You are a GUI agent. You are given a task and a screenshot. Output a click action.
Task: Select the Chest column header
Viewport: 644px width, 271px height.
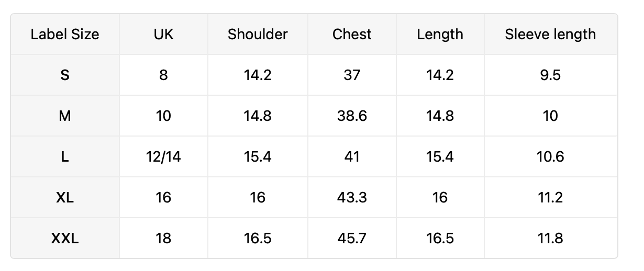point(352,35)
